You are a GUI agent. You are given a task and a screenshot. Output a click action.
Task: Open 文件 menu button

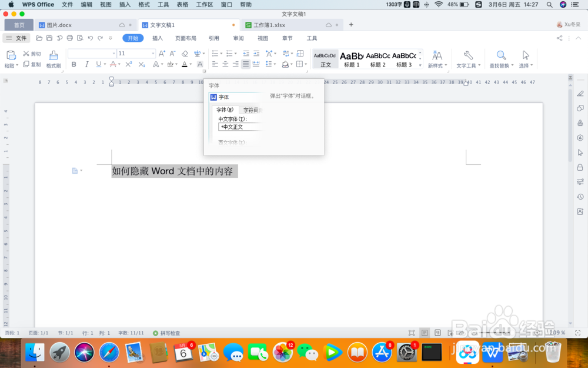point(16,38)
